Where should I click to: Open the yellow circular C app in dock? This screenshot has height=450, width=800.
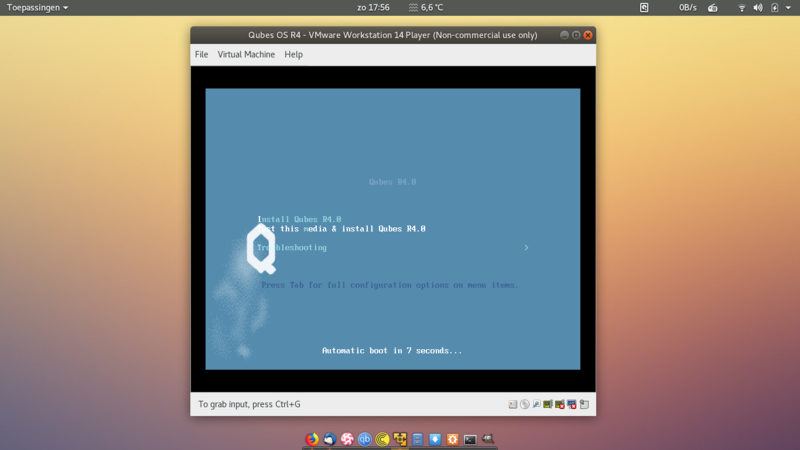click(x=382, y=439)
